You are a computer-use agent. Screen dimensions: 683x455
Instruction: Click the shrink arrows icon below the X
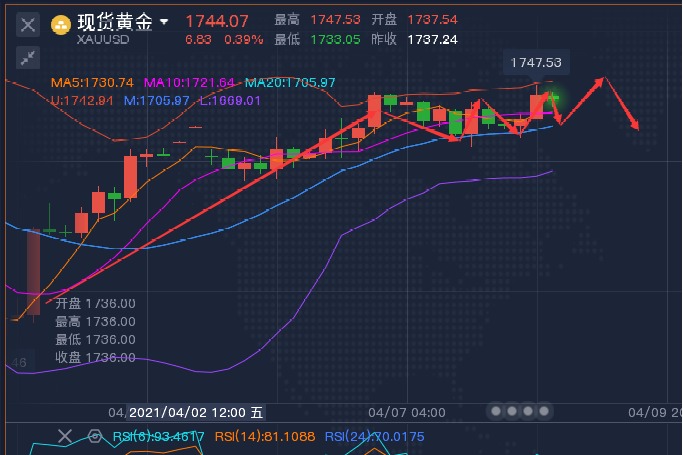pyautogui.click(x=28, y=57)
